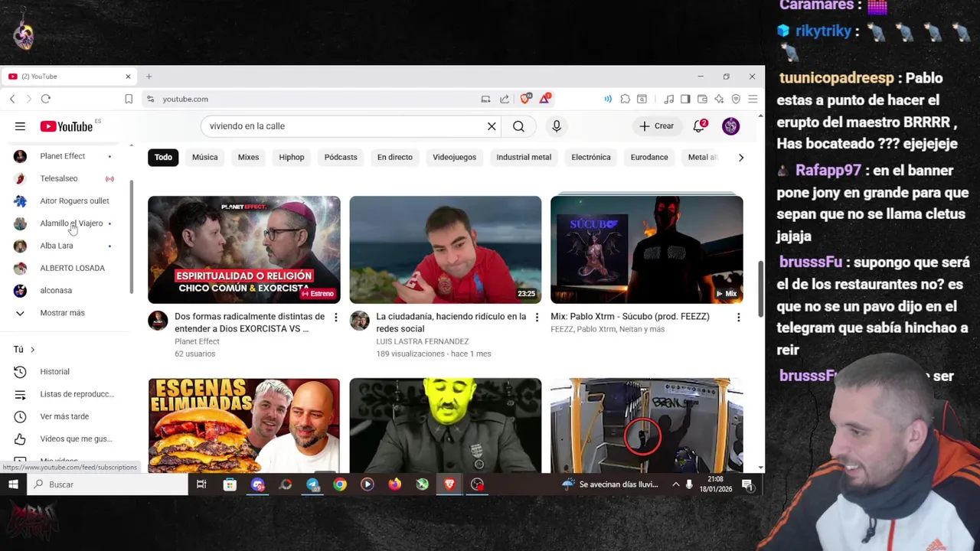This screenshot has width=980, height=551.
Task: Clear the search query with the X
Action: (x=492, y=126)
